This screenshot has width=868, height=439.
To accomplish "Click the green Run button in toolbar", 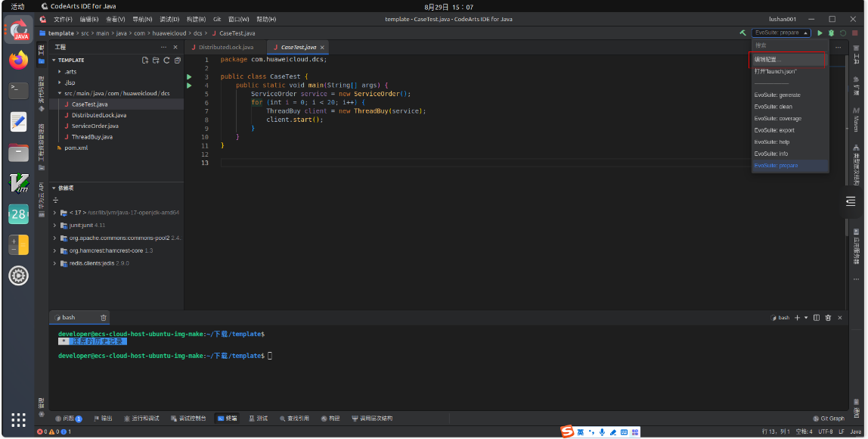I will (x=820, y=33).
